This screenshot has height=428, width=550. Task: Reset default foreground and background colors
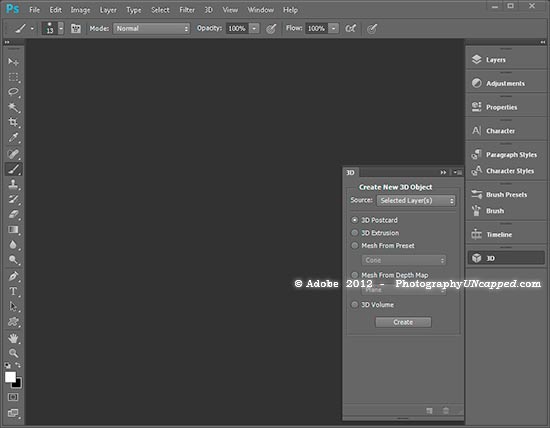pyautogui.click(x=7, y=365)
